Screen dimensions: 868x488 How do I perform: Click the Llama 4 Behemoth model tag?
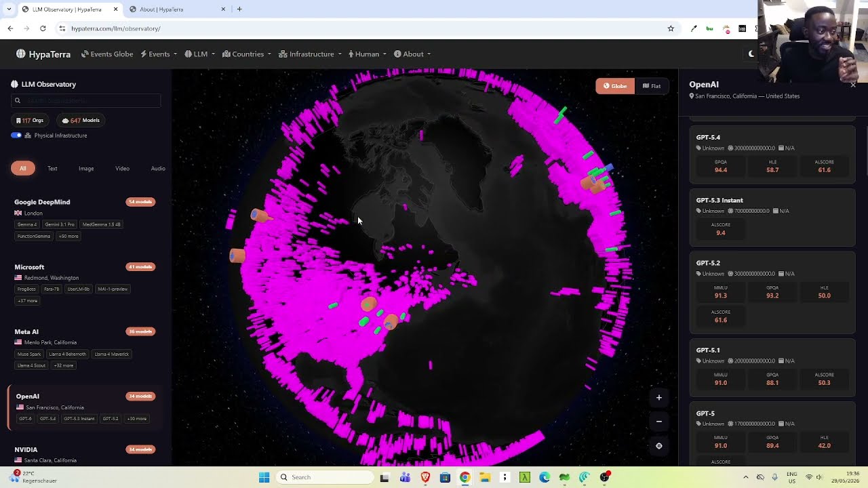pos(67,354)
